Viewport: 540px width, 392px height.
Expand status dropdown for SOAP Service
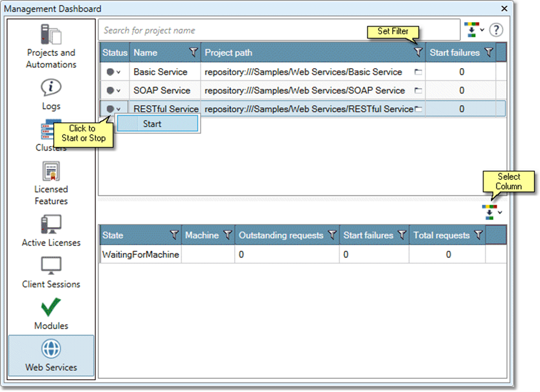pos(114,91)
